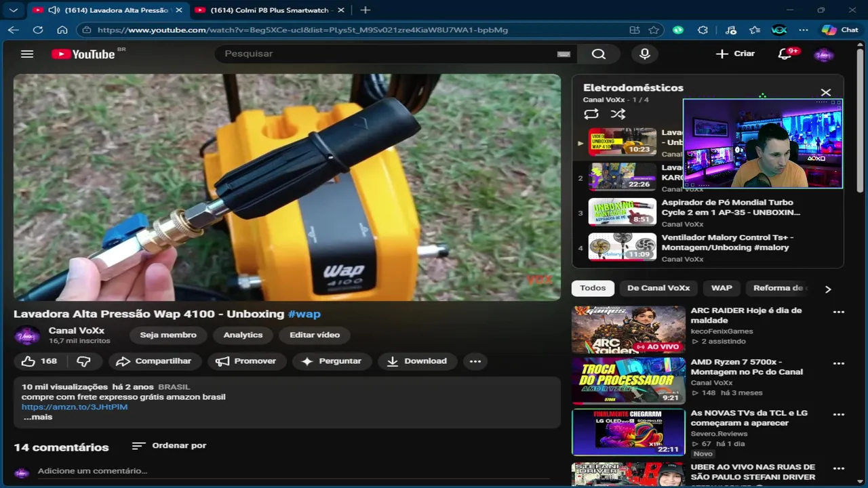Toggle playlist loop

point(591,114)
